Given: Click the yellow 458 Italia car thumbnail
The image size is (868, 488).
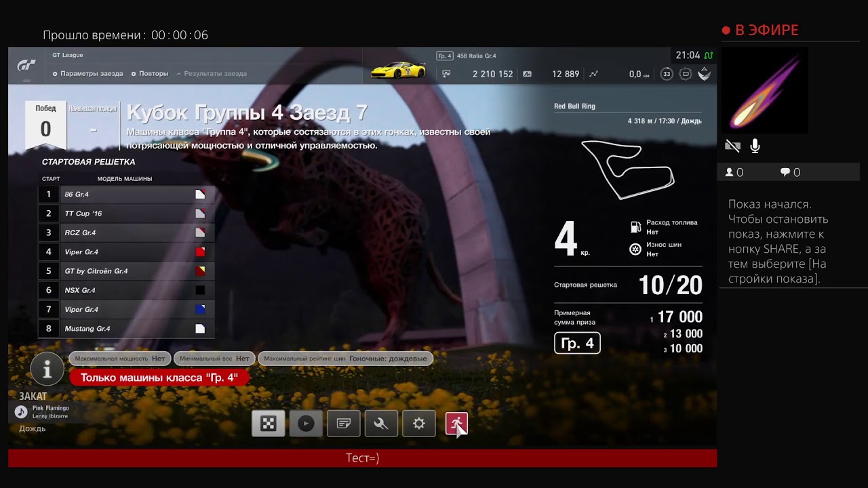Looking at the screenshot, I should point(399,69).
